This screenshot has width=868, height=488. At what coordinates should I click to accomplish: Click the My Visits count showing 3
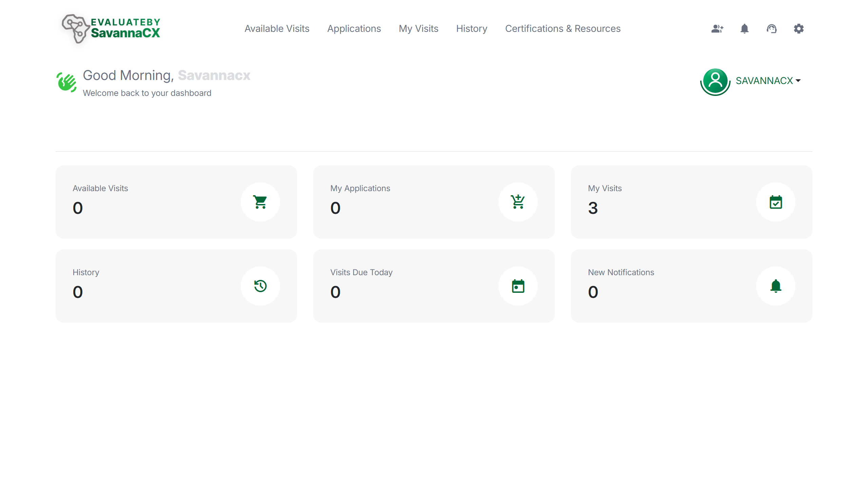[593, 208]
